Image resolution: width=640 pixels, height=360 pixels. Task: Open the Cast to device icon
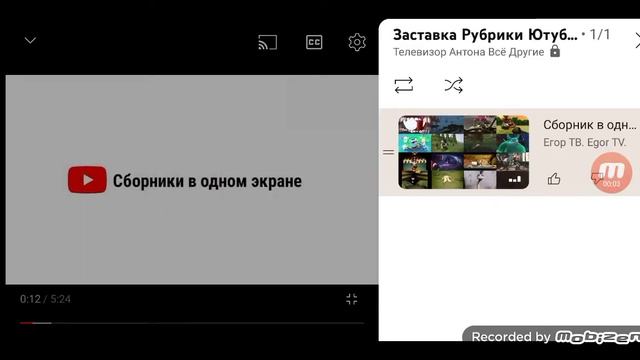(268, 42)
